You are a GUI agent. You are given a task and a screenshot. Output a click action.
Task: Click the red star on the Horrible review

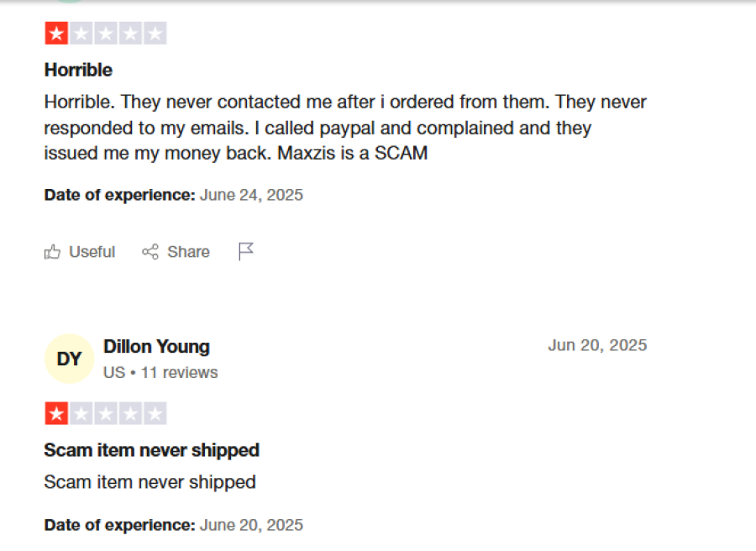click(56, 34)
